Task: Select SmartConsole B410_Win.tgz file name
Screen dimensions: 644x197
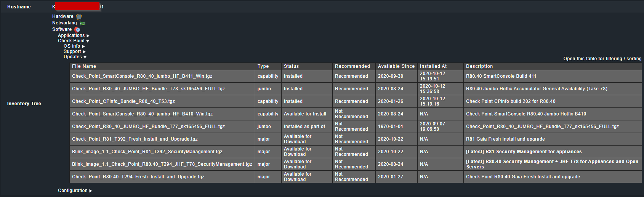Action: tap(142, 114)
